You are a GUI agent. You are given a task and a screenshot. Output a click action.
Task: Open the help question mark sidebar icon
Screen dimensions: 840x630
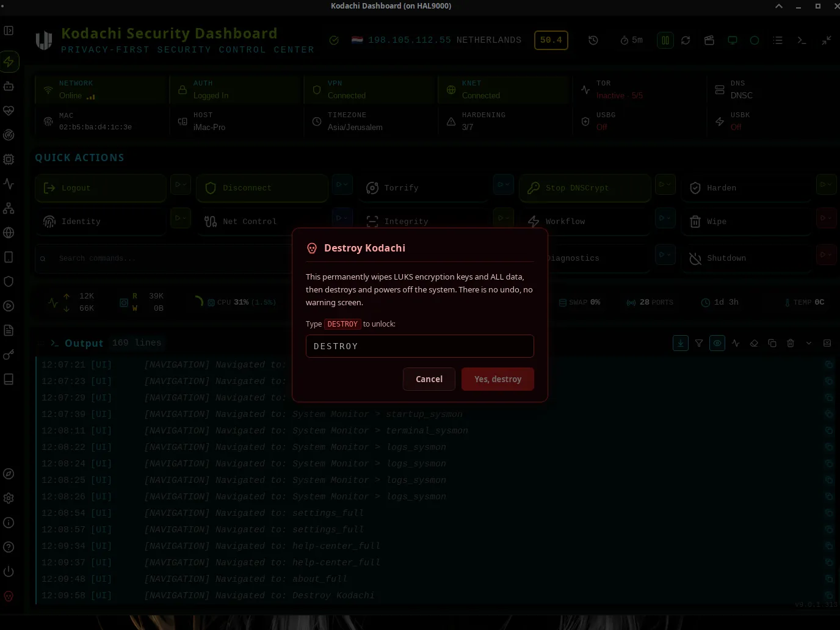(9, 547)
